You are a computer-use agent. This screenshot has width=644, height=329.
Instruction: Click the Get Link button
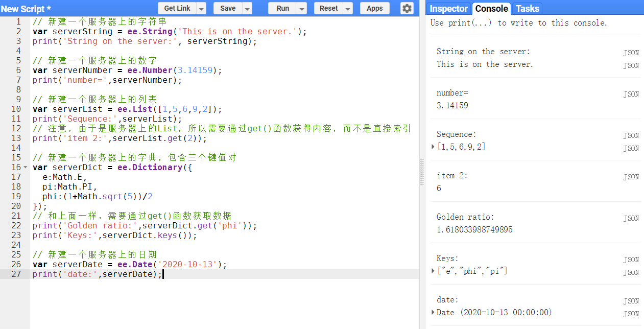tap(177, 8)
